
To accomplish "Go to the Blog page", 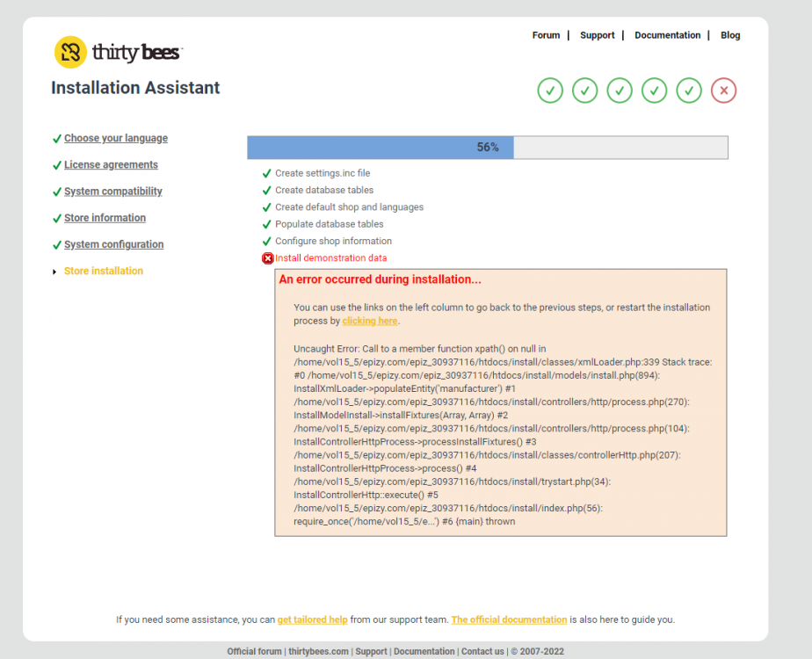I will [x=730, y=35].
